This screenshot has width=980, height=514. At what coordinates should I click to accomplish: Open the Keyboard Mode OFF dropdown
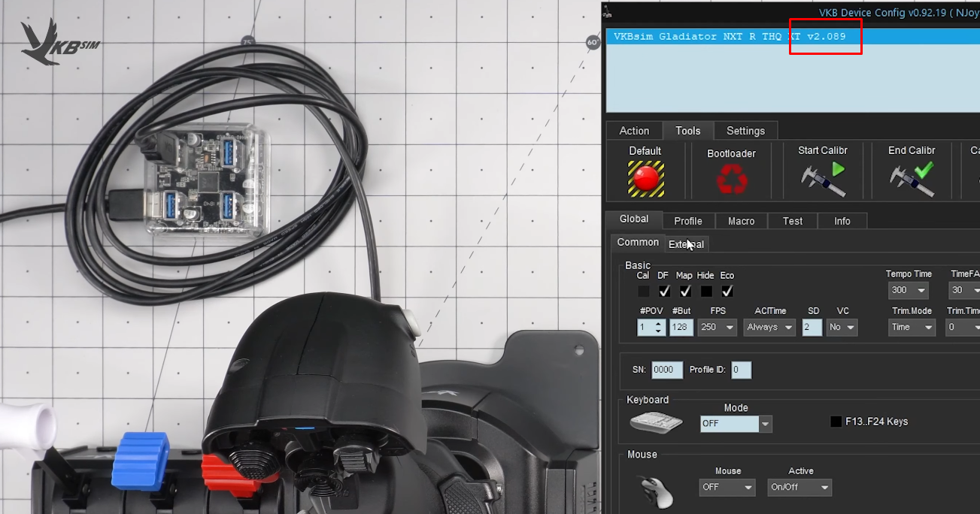coord(736,424)
